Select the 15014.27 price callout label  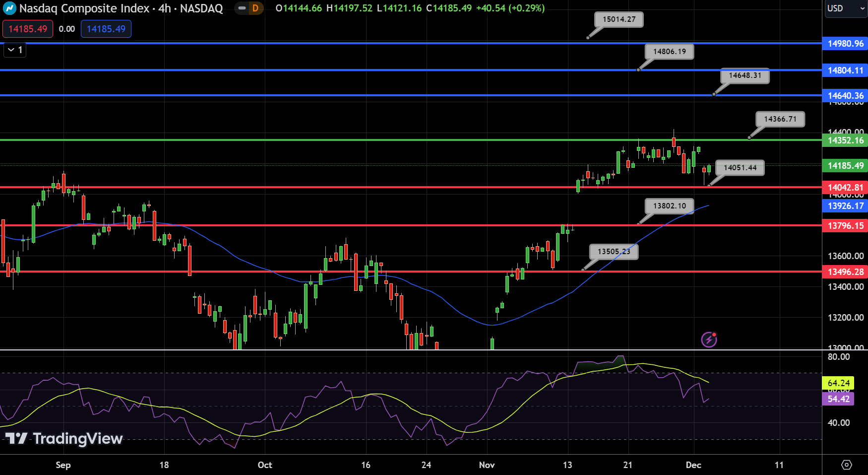619,19
